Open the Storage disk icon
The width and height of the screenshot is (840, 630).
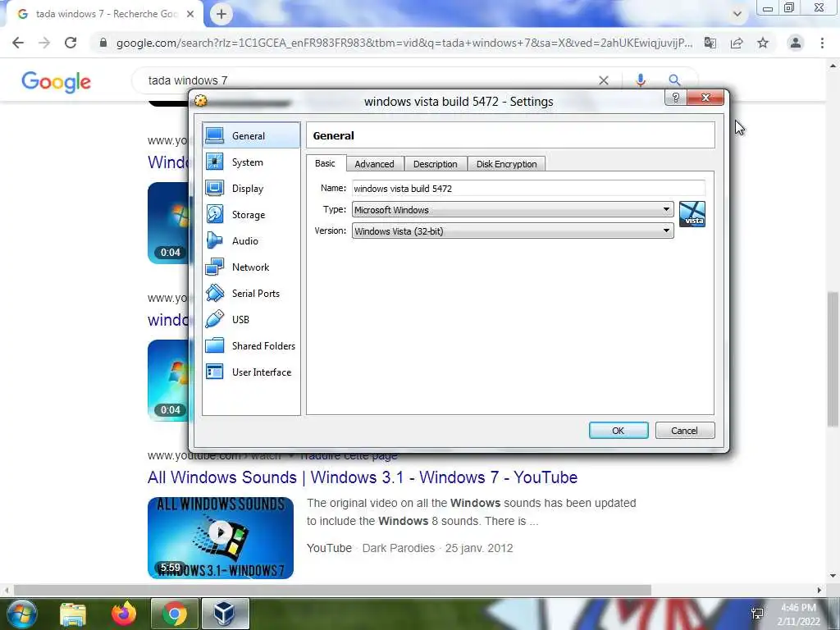214,214
